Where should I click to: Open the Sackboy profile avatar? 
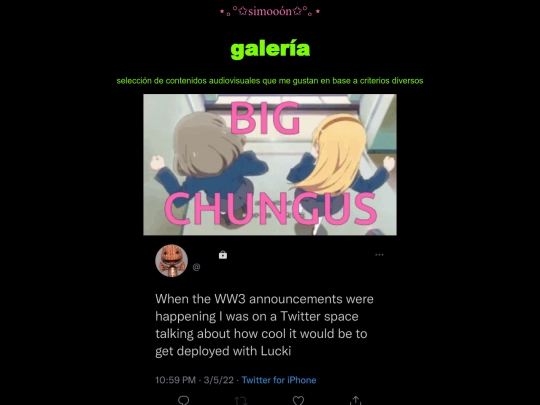172,261
